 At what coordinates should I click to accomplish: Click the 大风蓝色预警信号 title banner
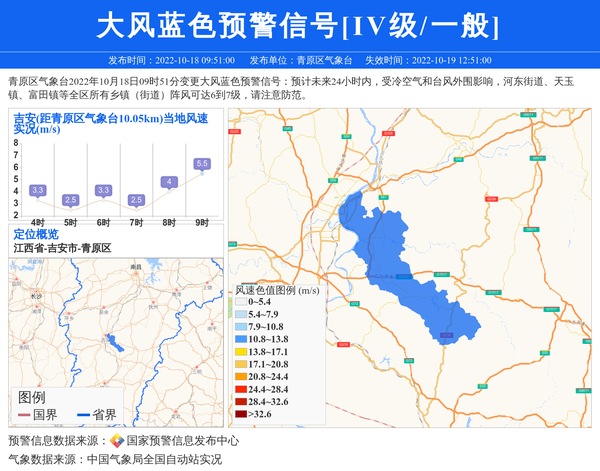[x=299, y=26]
